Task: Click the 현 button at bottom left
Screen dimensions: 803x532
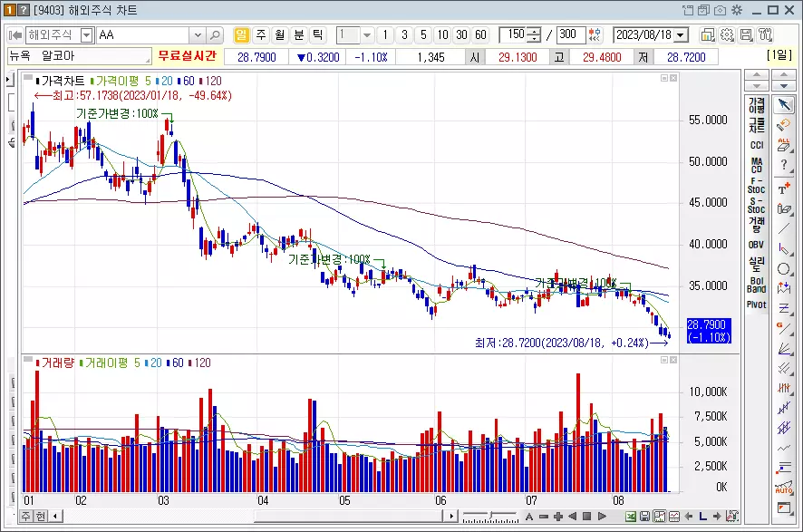Action: [x=41, y=516]
